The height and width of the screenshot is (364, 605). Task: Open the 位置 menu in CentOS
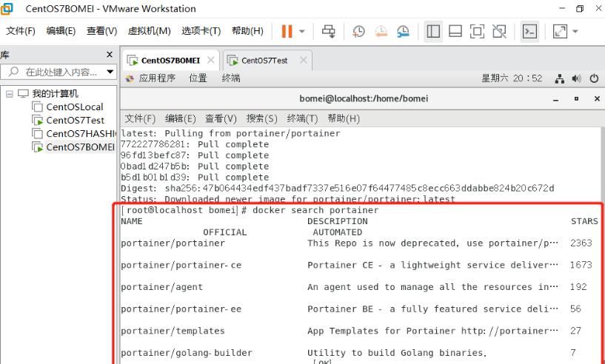198,78
